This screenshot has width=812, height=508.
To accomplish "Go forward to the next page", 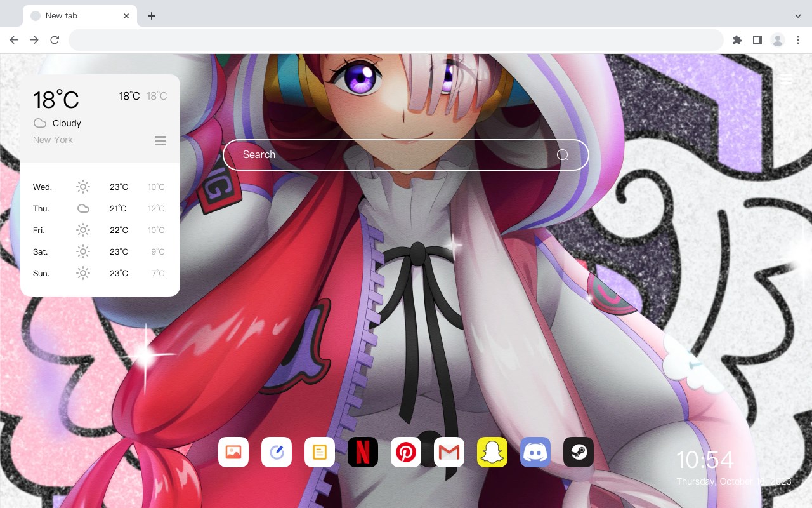I will coord(34,40).
